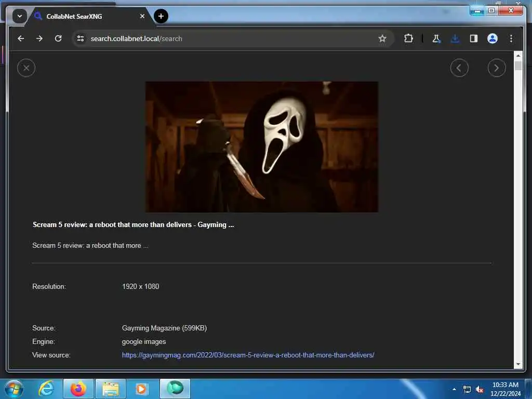The width and height of the screenshot is (532, 399).
Task: Open the profile avatar menu
Action: 493,38
